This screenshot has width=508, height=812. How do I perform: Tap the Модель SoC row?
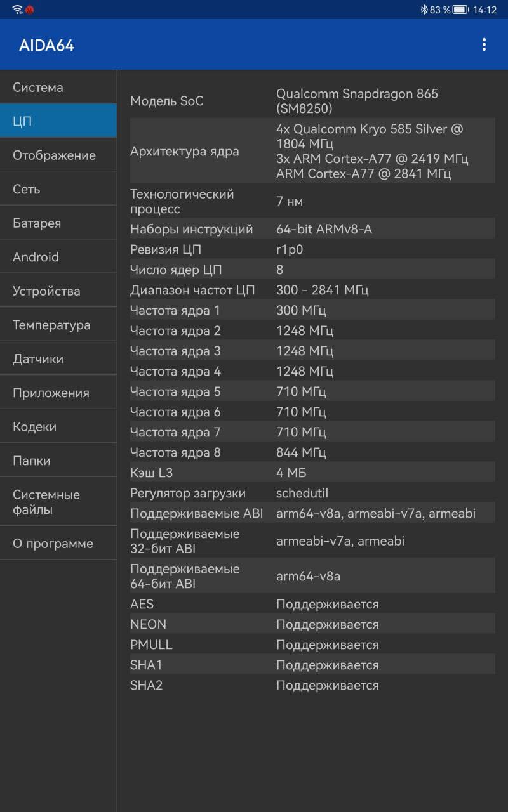coord(311,101)
